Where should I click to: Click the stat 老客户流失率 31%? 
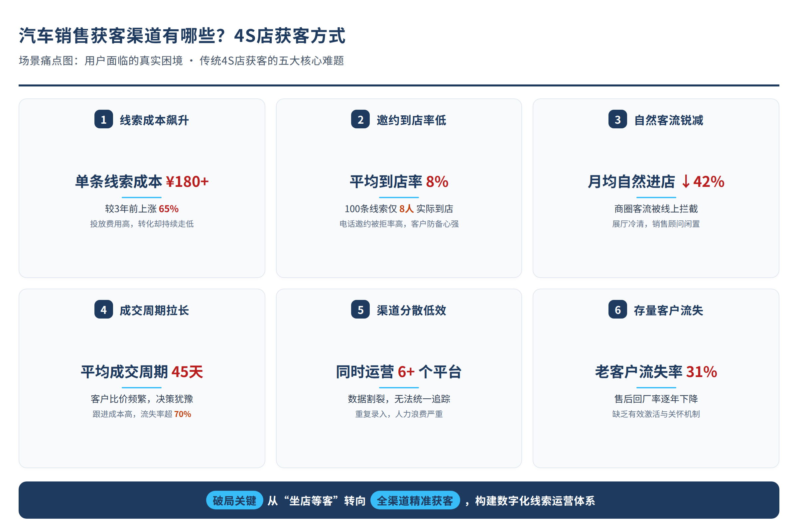[656, 371]
